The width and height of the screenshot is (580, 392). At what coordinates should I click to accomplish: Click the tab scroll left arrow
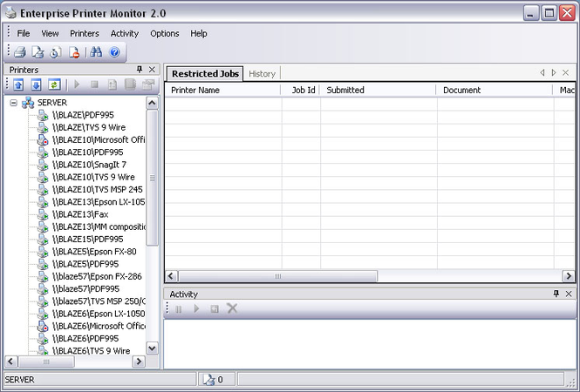tap(542, 73)
